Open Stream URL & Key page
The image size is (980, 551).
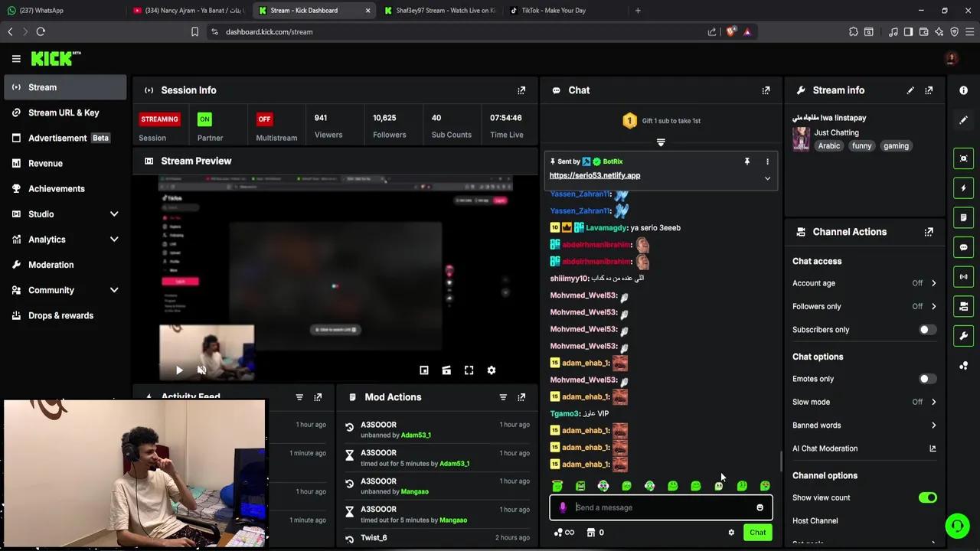(x=65, y=112)
